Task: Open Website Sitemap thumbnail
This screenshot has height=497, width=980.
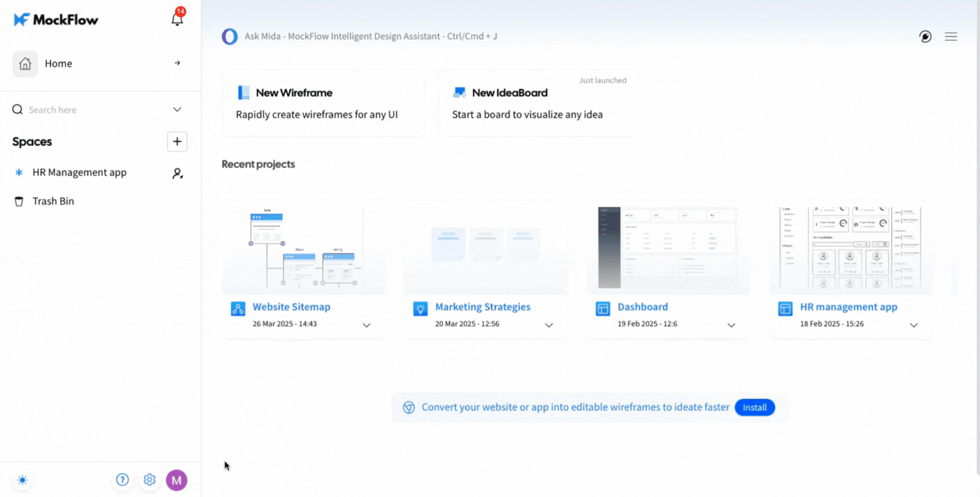Action: coord(304,247)
